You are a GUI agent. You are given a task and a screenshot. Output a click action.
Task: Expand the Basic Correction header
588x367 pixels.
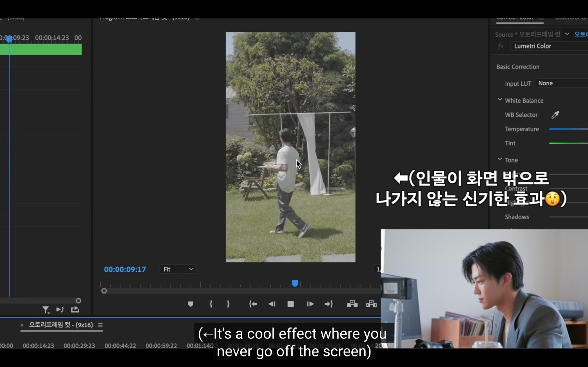[x=518, y=67]
